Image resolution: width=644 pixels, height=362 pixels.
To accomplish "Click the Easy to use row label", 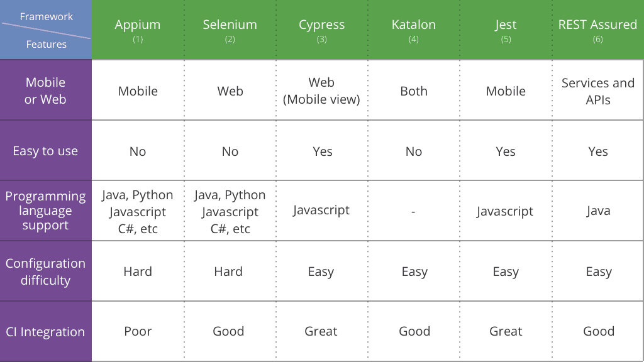I will click(45, 151).
